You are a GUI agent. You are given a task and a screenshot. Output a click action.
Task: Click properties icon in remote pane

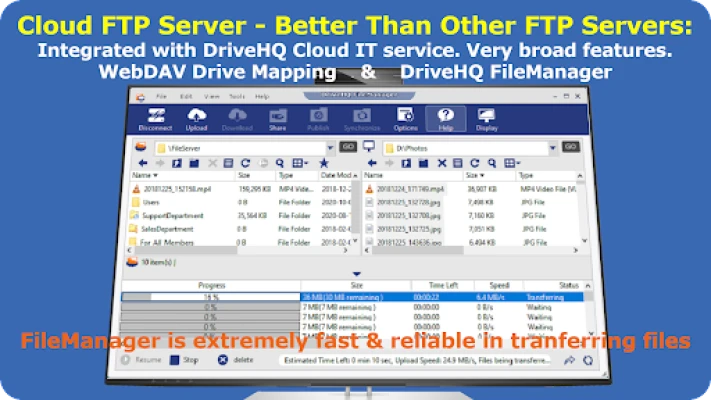point(229,163)
